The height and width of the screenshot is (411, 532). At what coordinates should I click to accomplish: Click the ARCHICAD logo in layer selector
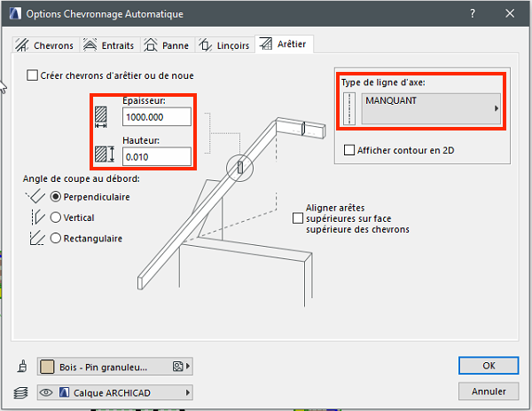click(x=64, y=392)
